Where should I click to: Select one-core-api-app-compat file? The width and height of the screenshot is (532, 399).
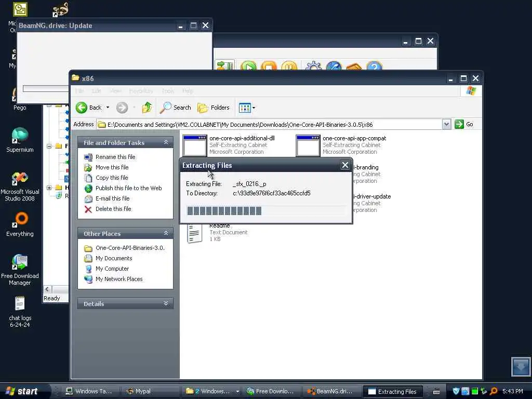(341, 145)
